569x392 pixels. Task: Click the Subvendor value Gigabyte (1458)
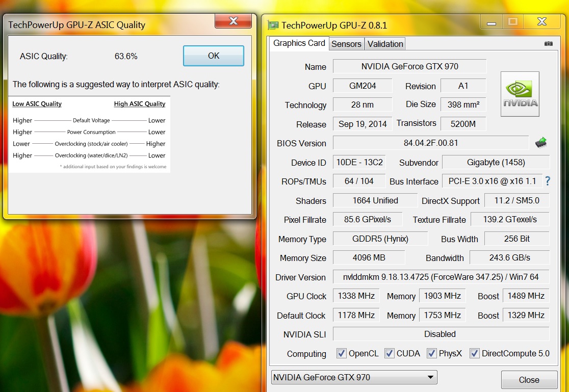click(x=496, y=162)
